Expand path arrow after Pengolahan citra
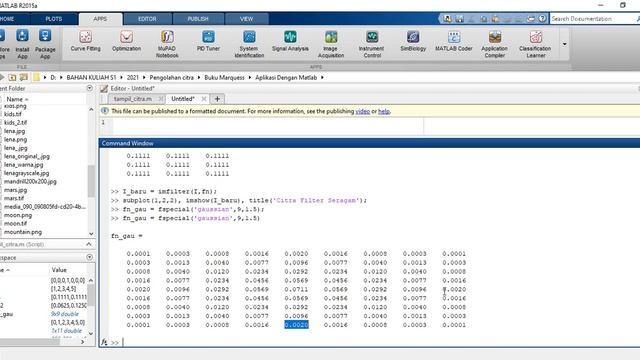Screen dimensions: 640x360 [199, 78]
